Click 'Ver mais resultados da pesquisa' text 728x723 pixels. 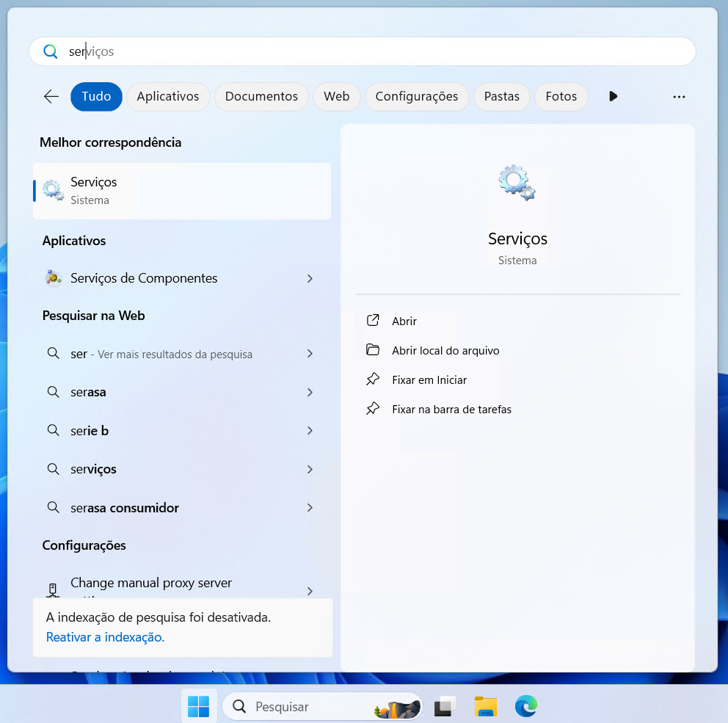[175, 355]
